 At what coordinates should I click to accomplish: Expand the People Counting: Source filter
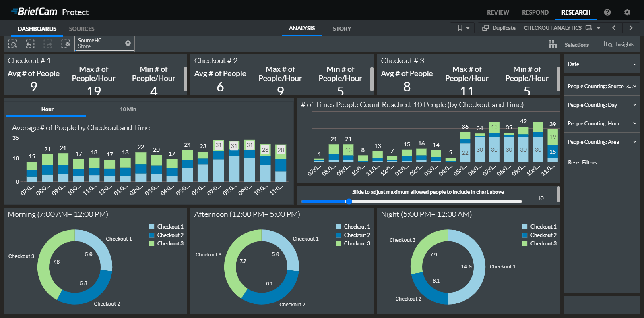[602, 86]
